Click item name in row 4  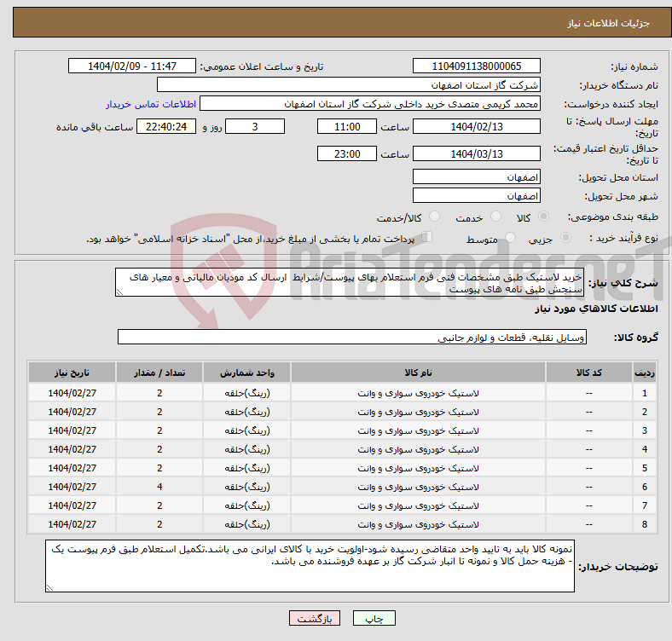click(x=418, y=449)
